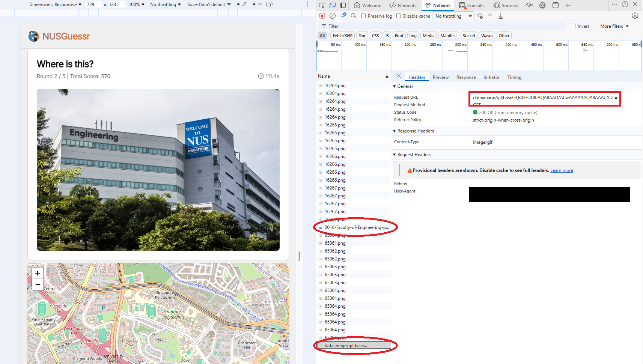Screen dimensions: 643x364
Task: Enable the Preserve log checkbox
Action: click(363, 16)
